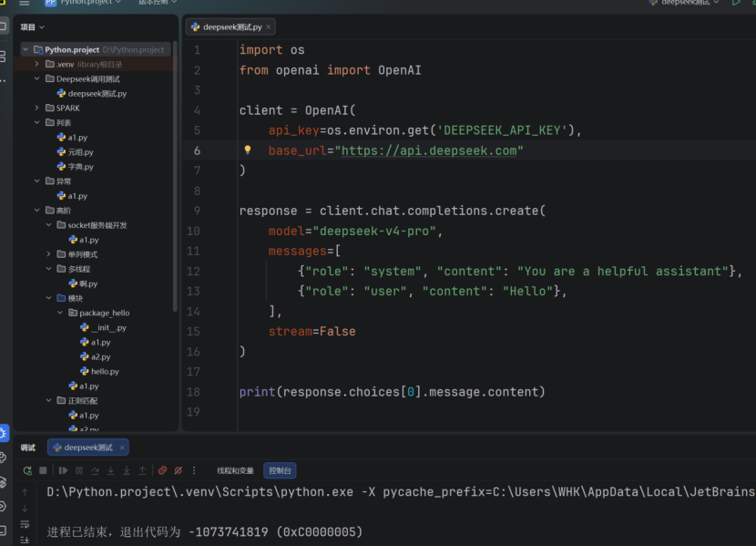Collapse the 列表 folder
Screen dimensions: 756x546
coord(37,122)
